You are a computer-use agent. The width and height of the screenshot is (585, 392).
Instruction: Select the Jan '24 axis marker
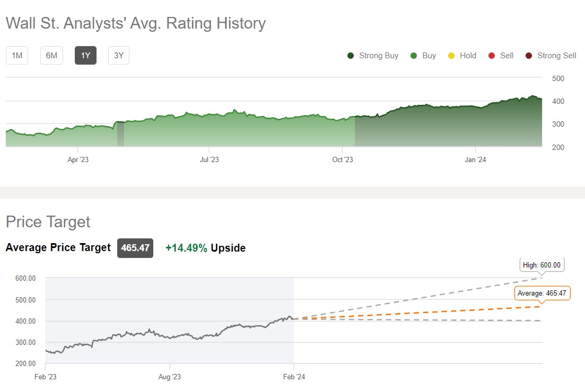[x=475, y=159]
